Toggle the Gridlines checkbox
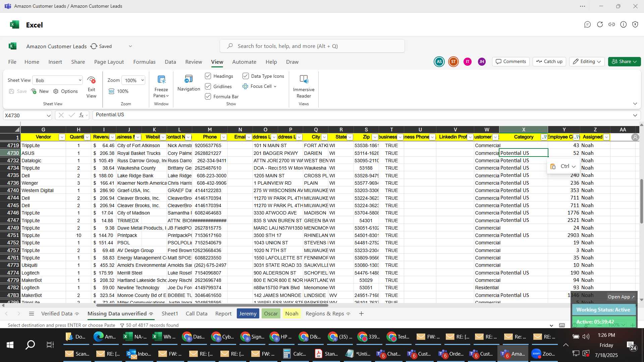644x362 pixels. coord(208,86)
